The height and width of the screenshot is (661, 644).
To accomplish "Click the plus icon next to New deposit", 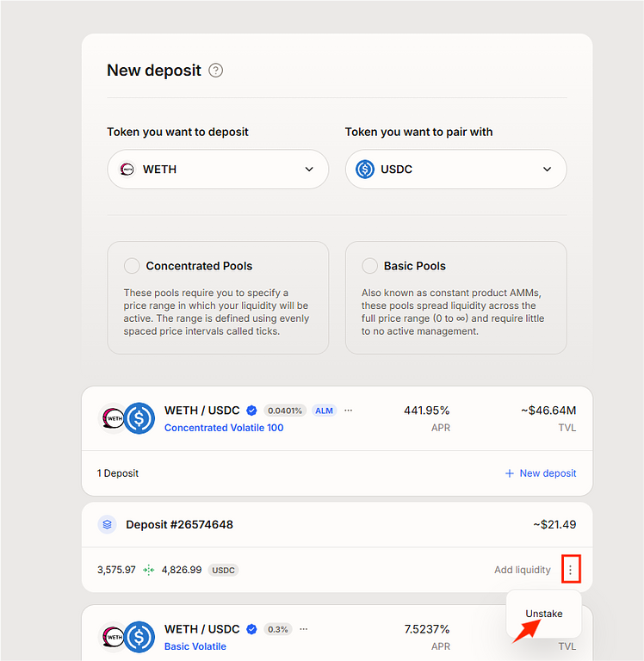I will (x=509, y=473).
